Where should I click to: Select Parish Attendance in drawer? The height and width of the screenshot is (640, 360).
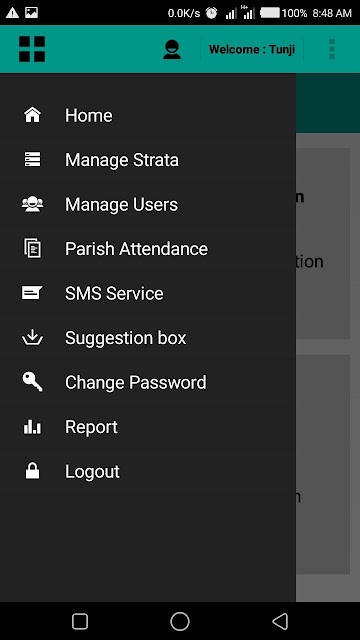[148, 249]
